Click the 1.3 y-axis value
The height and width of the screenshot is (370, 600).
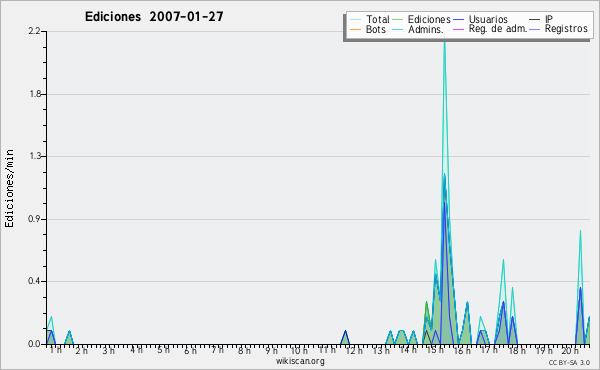(35, 156)
